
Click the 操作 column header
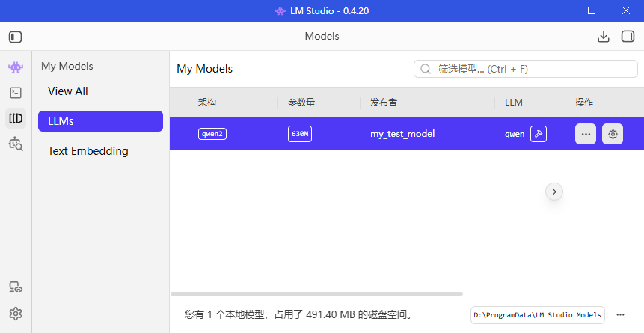583,103
